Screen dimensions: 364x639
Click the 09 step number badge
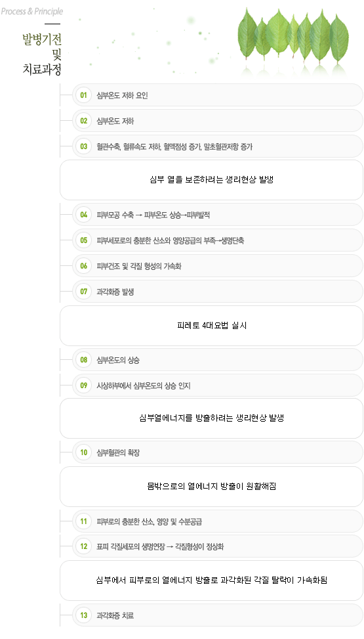83,386
